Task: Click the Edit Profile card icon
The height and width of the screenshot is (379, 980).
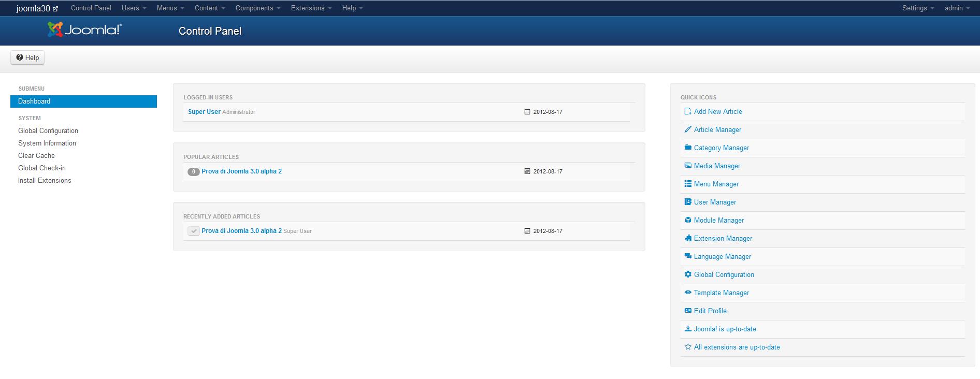Action: coord(688,311)
